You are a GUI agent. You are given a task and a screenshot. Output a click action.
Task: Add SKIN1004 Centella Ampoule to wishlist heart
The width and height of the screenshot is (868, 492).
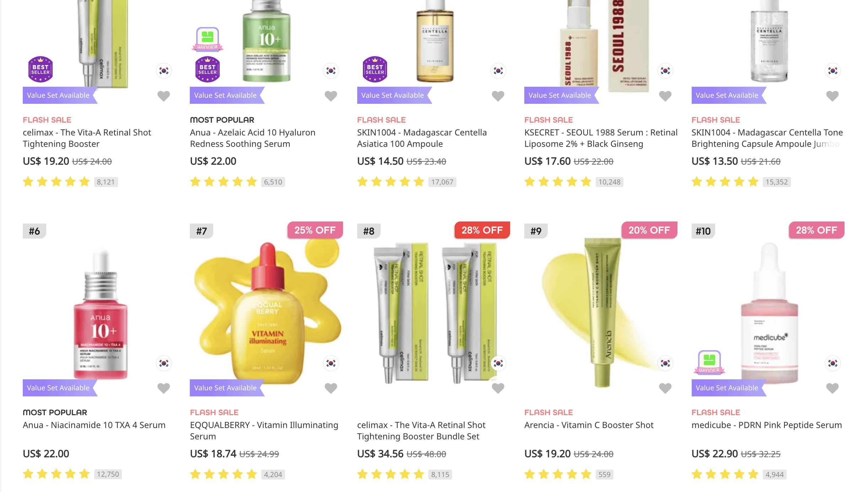tap(498, 96)
